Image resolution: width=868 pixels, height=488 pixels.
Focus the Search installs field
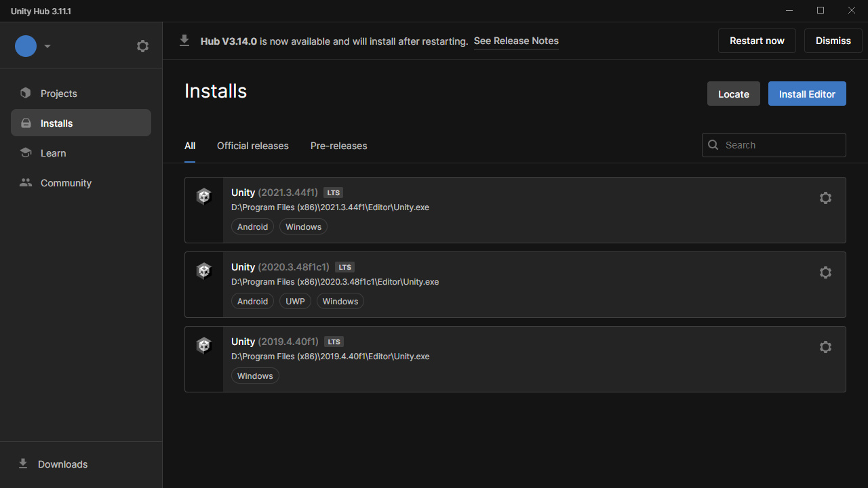(774, 145)
